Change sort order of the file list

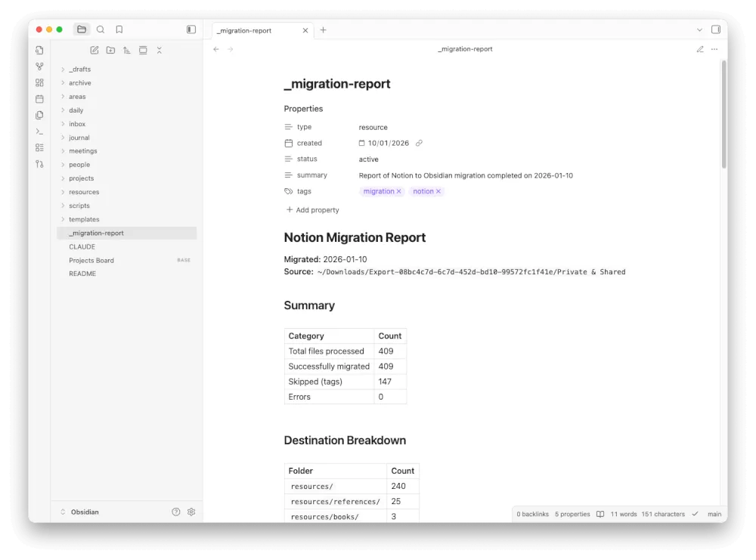coord(127,50)
